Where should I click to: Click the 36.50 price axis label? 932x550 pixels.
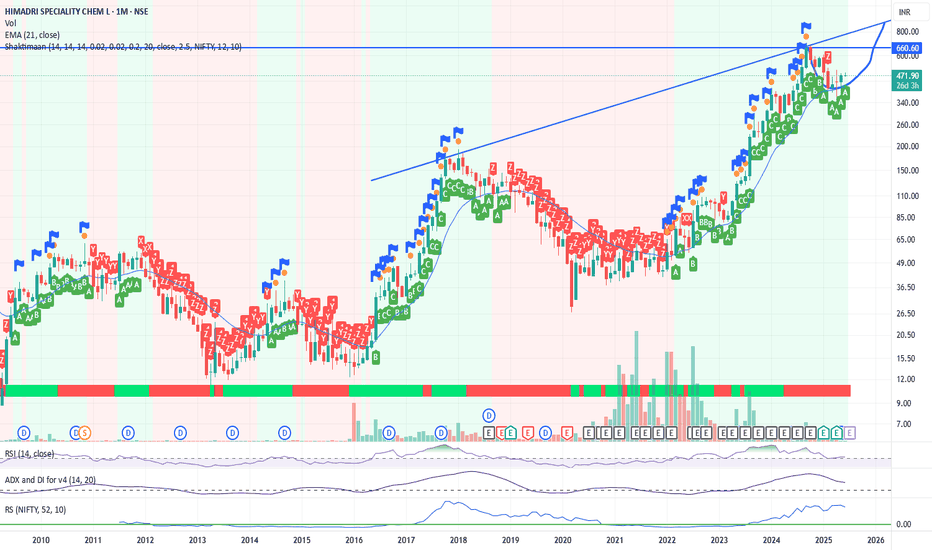pos(906,287)
